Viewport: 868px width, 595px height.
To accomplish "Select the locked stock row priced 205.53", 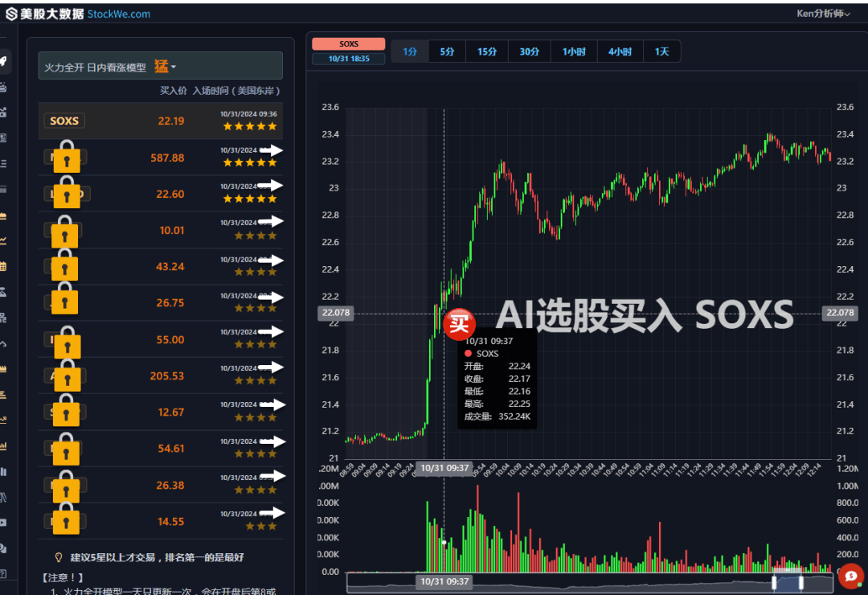I will coord(161,375).
